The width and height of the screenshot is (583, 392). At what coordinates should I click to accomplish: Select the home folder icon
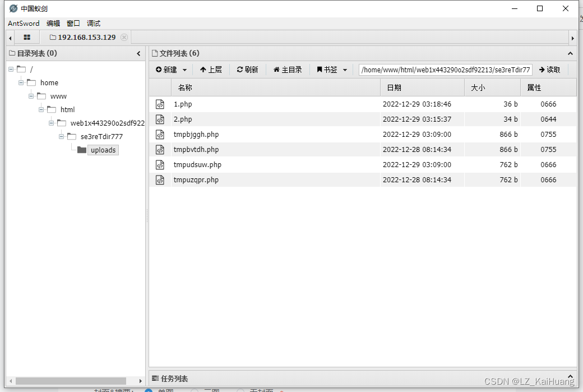pyautogui.click(x=31, y=82)
